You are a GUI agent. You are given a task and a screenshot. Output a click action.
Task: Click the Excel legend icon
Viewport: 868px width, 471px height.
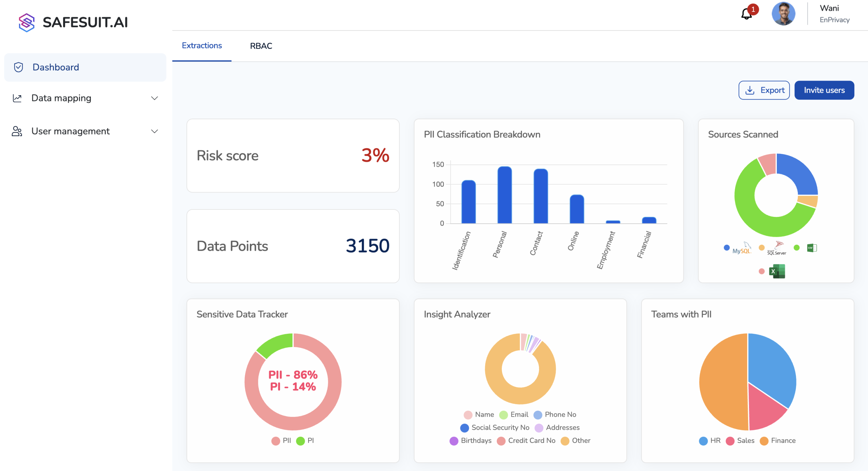coord(777,271)
